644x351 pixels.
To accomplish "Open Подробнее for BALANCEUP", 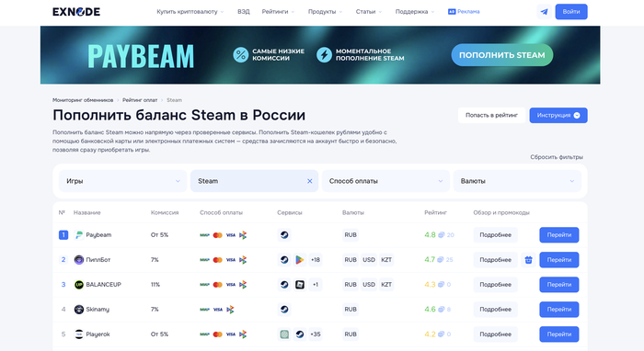I will pyautogui.click(x=495, y=285).
